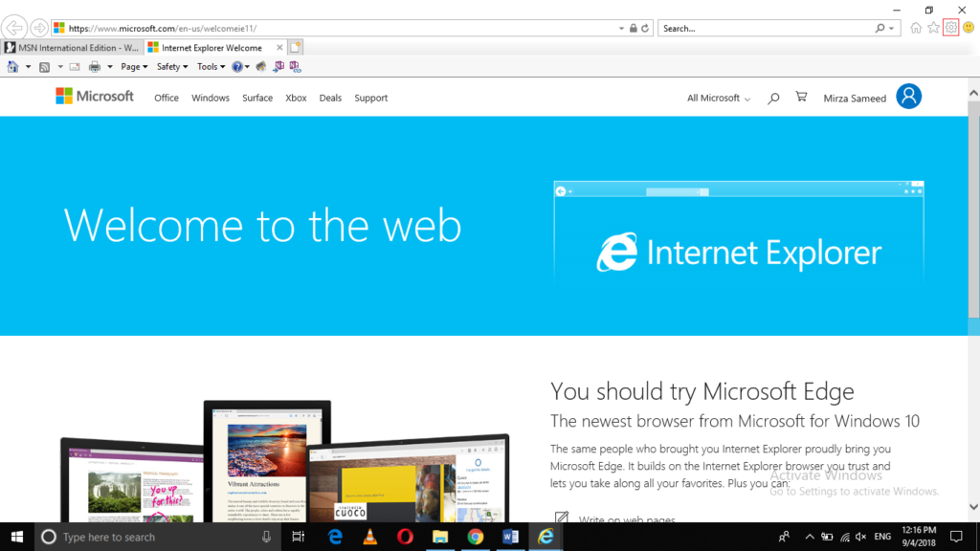The width and height of the screenshot is (980, 551).
Task: Open Favorites with the star icon
Action: [x=933, y=28]
